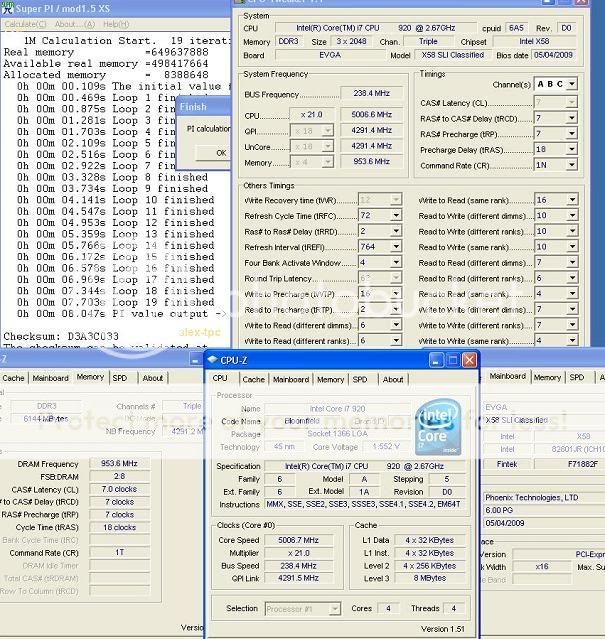Open the Write to Read (same rank) dropdown
This screenshot has height=639, width=605.
click(x=572, y=200)
